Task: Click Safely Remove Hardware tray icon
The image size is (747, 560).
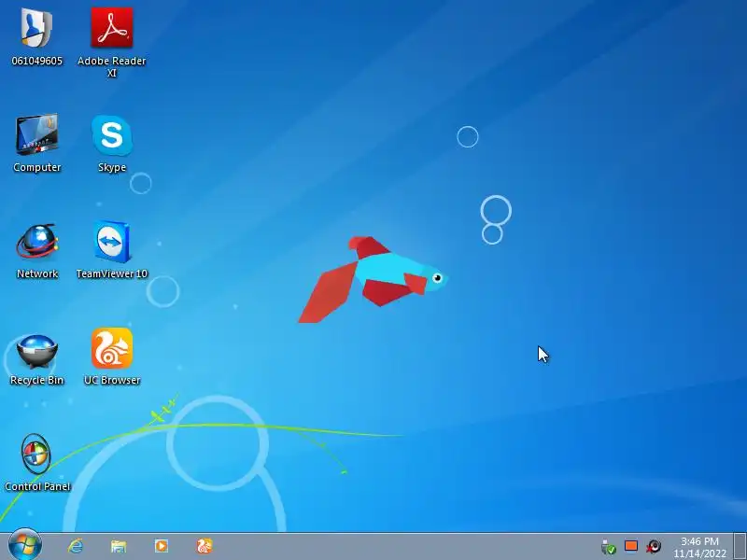Action: pyautogui.click(x=608, y=547)
